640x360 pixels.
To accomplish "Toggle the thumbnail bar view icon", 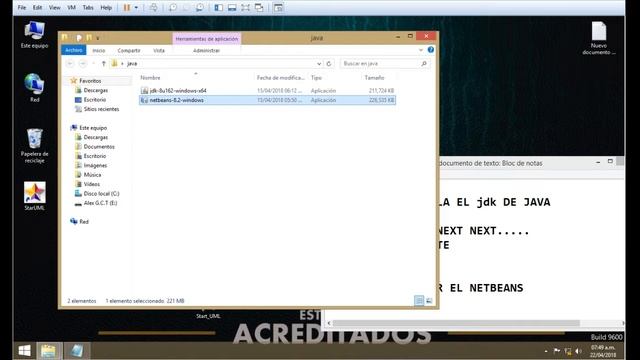I will pos(232,7).
